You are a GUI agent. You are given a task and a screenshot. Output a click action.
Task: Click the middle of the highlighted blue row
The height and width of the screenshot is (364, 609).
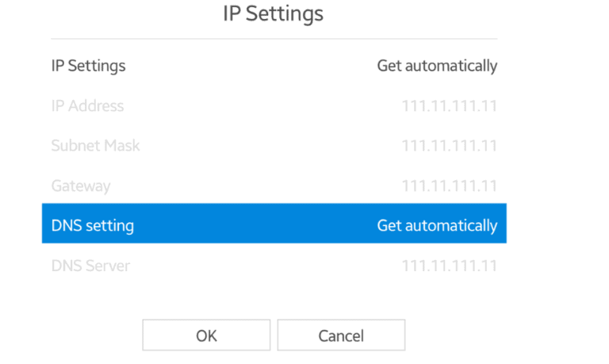(274, 224)
